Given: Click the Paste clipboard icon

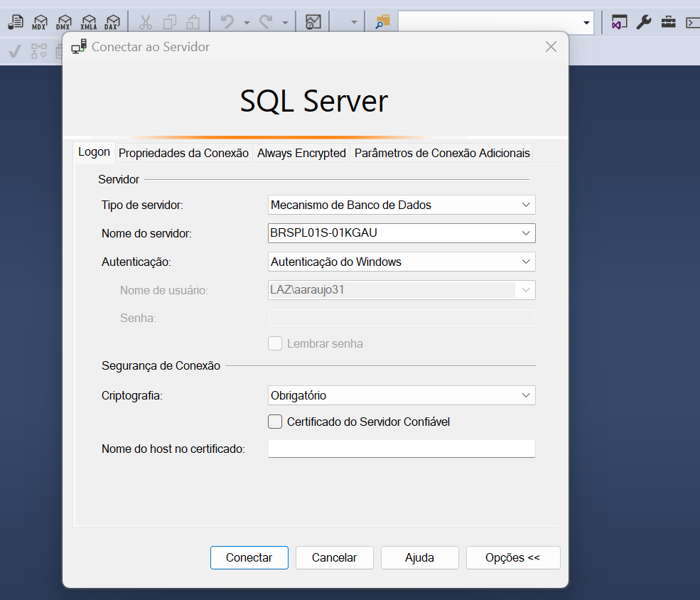Looking at the screenshot, I should 193,22.
